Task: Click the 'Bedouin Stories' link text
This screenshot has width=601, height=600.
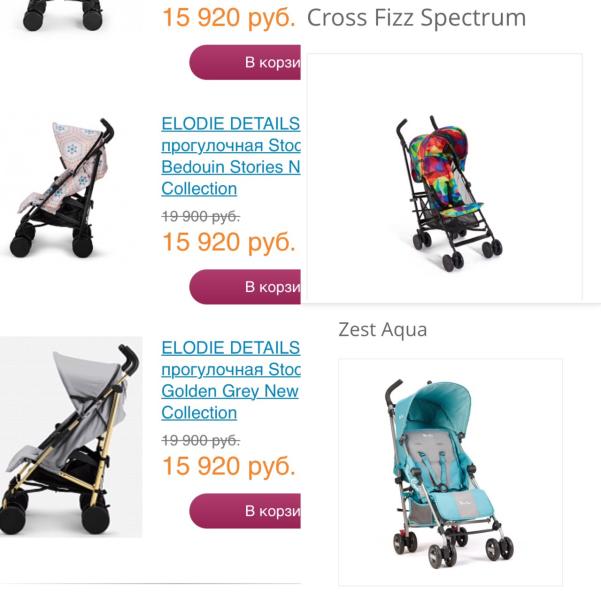Action: (x=230, y=167)
